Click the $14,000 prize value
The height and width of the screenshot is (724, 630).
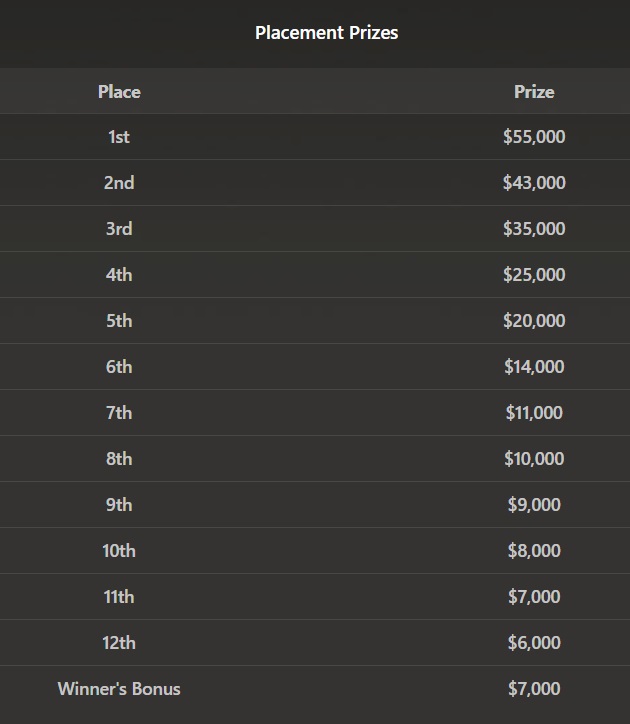point(534,367)
